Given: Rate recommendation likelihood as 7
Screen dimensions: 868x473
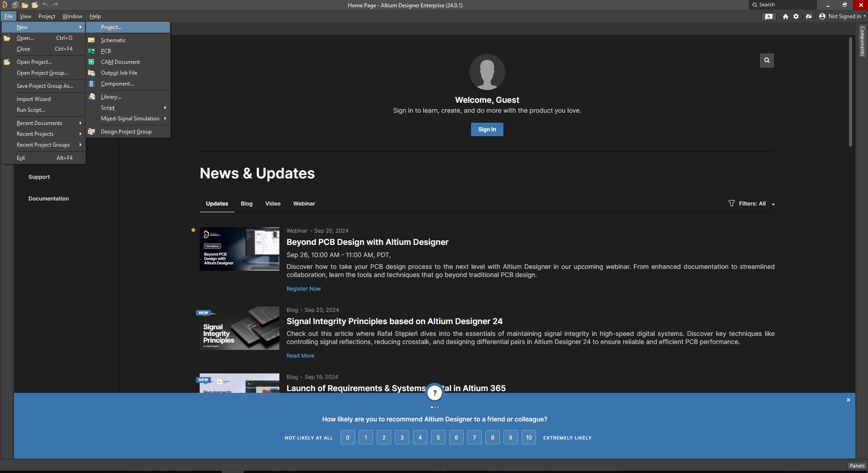Looking at the screenshot, I should (x=475, y=438).
